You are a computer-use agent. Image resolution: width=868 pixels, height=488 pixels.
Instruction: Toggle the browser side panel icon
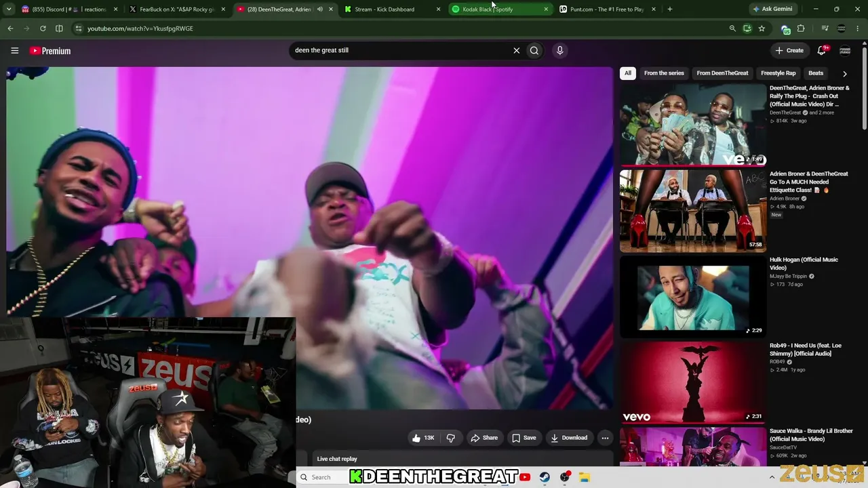pos(59,28)
